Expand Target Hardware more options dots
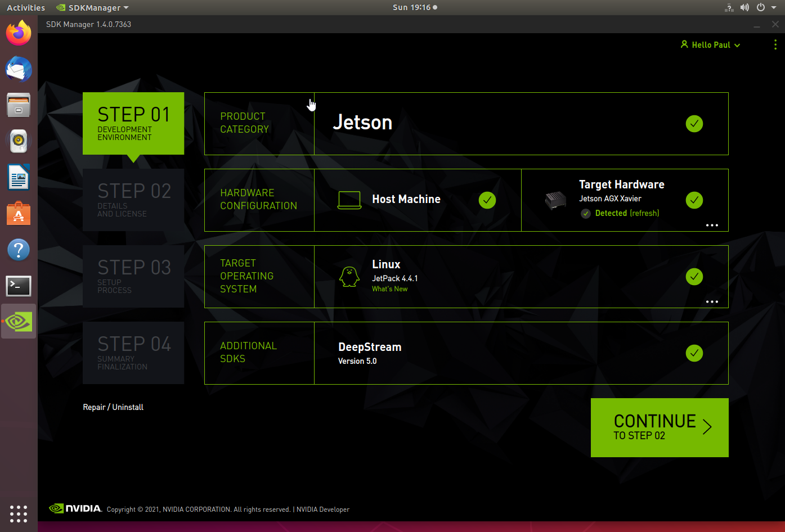The image size is (785, 532). (x=712, y=225)
